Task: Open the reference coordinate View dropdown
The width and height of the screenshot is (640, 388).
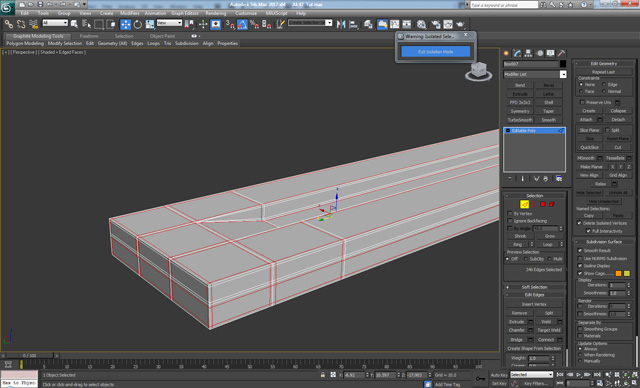Action: tap(169, 23)
